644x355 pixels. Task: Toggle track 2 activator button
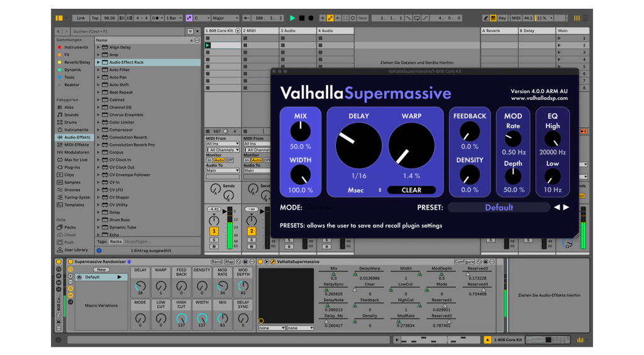[x=252, y=231]
